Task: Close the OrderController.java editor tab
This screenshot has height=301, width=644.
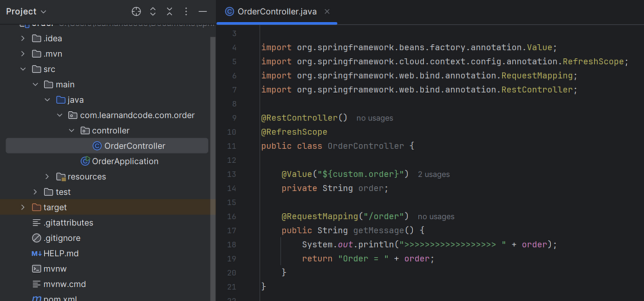Action: tap(327, 12)
